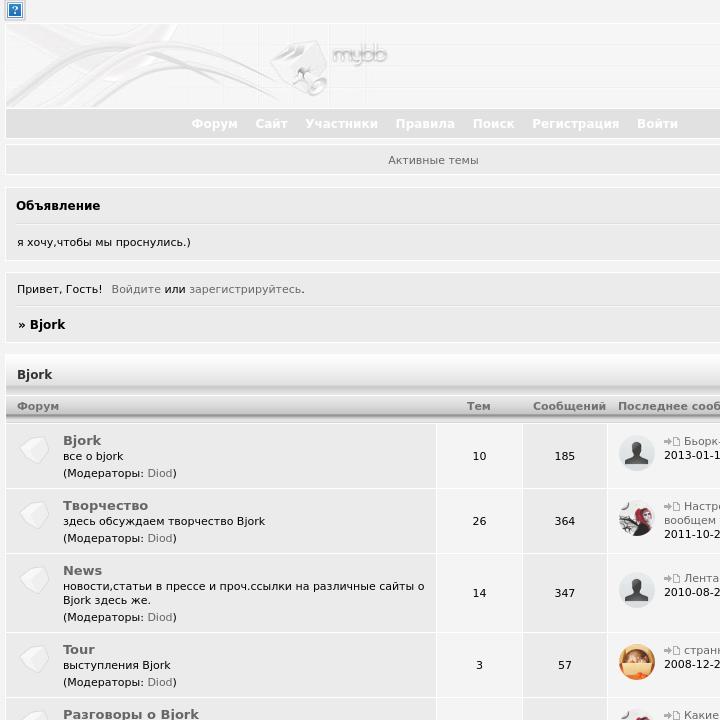
Task: Click topic count 10 in Bjork row
Action: [x=479, y=456]
